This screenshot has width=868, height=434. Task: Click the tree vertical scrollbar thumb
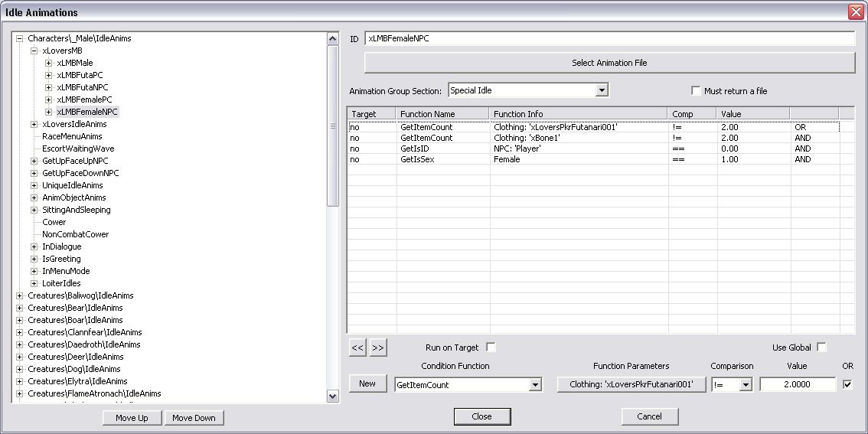(x=333, y=126)
